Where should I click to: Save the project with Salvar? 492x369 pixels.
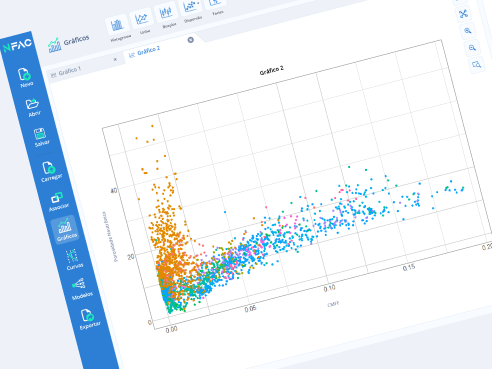click(x=41, y=137)
